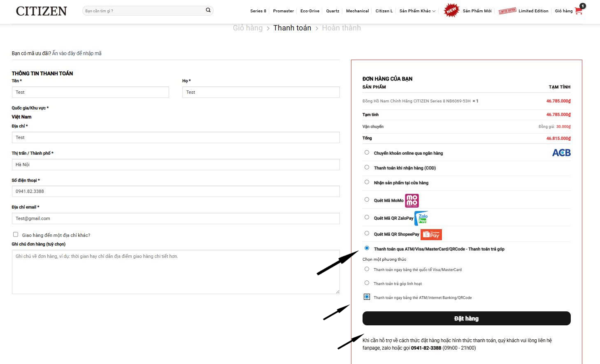Choose Nhận sản phẩm tại cửa hàng option
The height and width of the screenshot is (364, 600).
[x=367, y=182]
